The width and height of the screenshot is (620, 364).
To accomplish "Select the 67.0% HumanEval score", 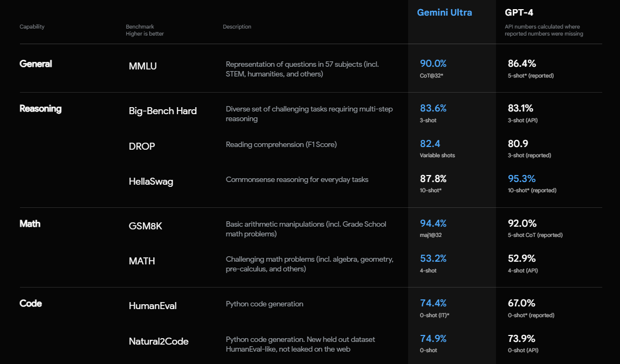I will (x=521, y=303).
